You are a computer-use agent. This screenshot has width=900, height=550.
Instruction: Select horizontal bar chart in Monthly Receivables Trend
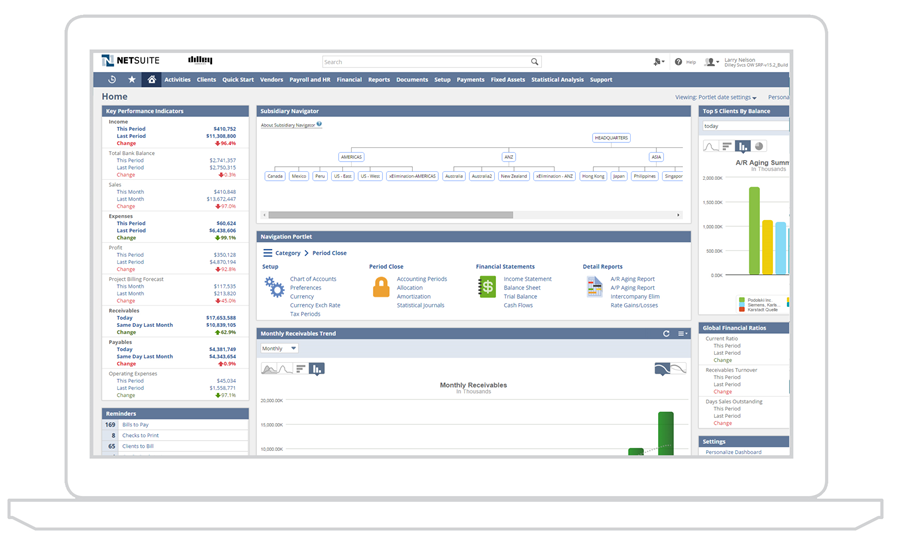click(301, 369)
